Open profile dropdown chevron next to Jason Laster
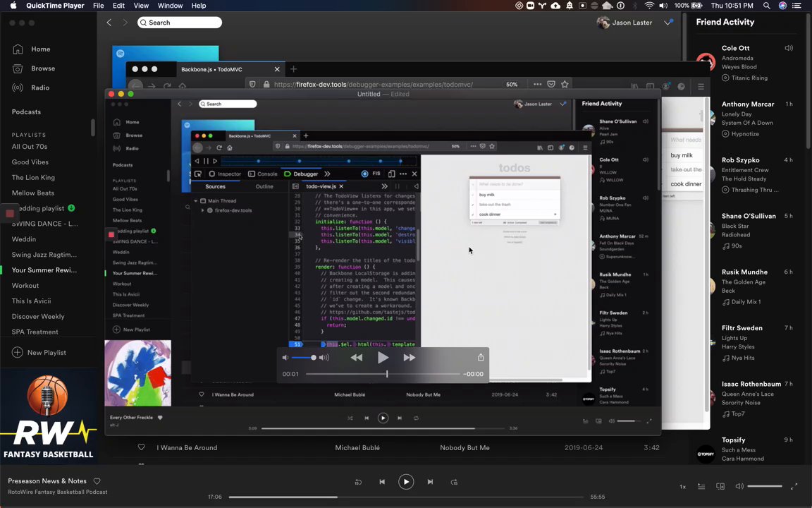Image resolution: width=812 pixels, height=508 pixels. point(668,23)
